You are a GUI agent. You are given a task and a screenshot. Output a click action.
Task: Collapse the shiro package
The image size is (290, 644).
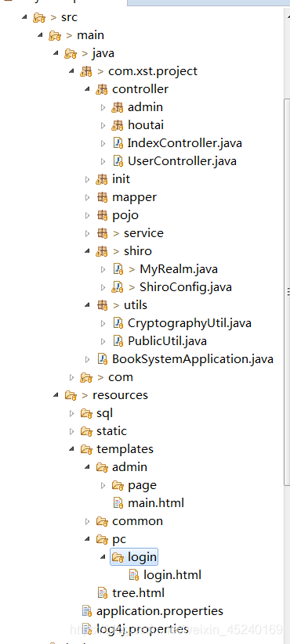(87, 251)
